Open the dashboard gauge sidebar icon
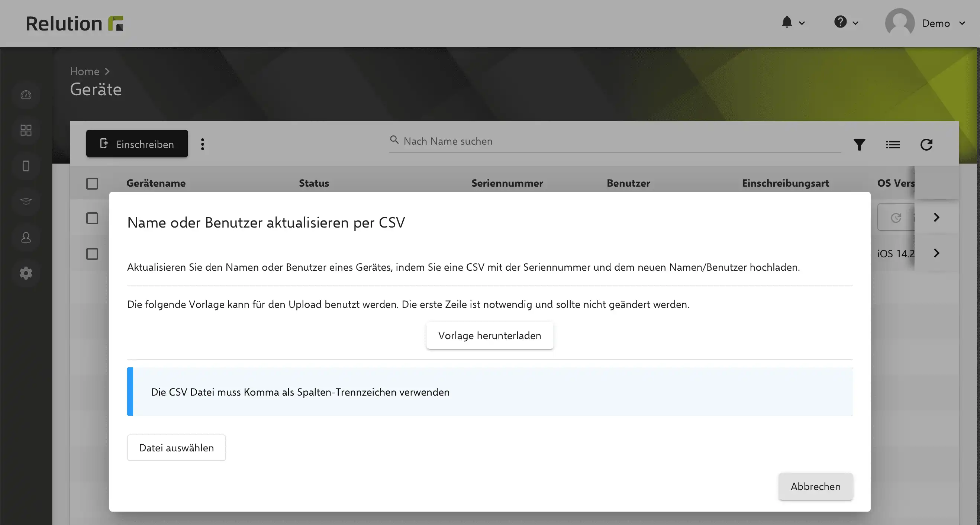The image size is (980, 525). point(26,94)
